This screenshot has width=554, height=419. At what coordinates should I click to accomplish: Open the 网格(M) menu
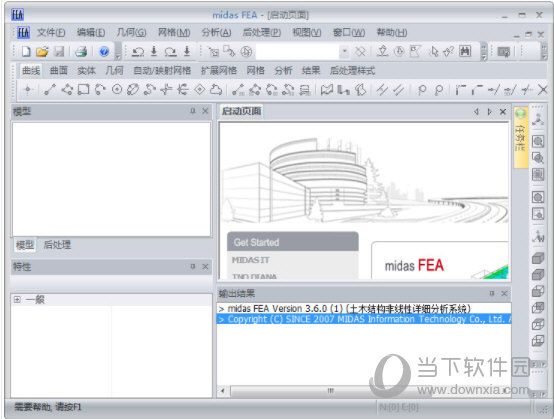(174, 33)
